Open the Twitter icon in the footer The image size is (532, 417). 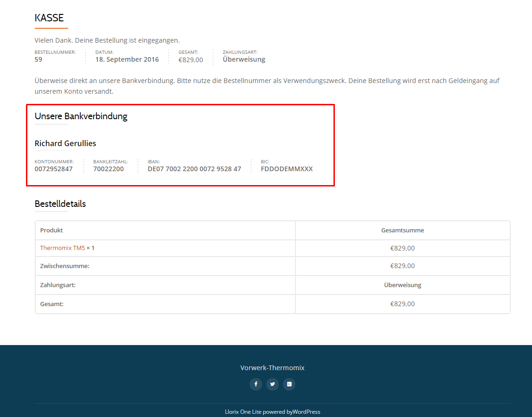tap(272, 384)
